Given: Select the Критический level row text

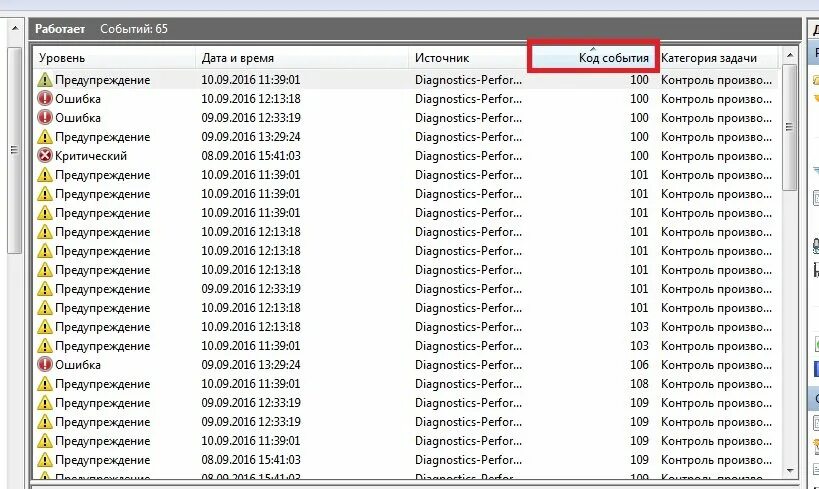Looking at the screenshot, I should point(91,156).
